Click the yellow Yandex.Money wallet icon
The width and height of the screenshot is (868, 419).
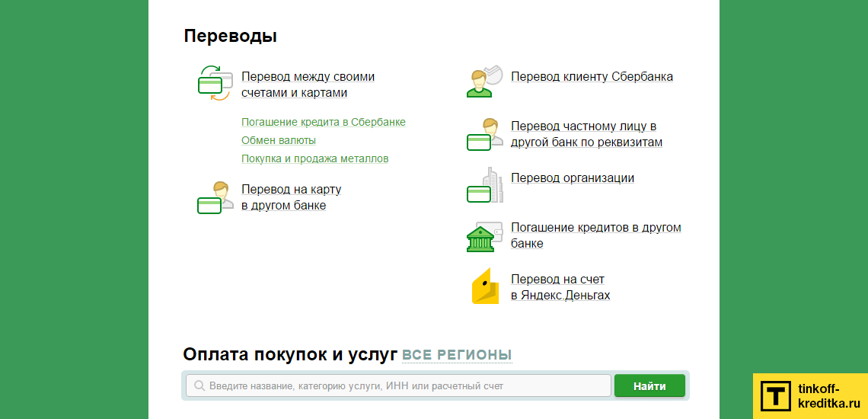pyautogui.click(x=485, y=286)
